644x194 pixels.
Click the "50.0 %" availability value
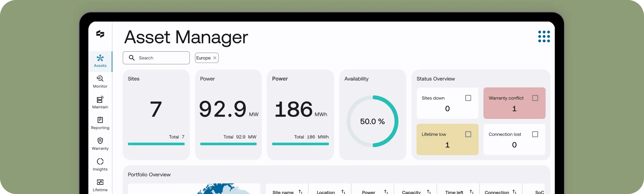point(372,121)
